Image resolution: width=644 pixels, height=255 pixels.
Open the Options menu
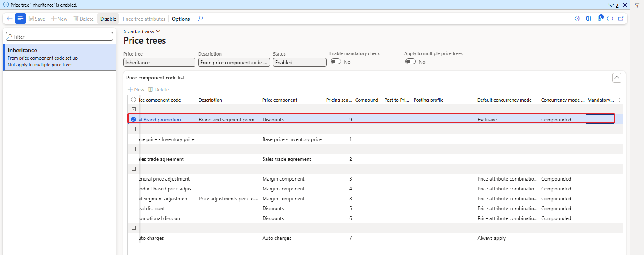click(181, 19)
